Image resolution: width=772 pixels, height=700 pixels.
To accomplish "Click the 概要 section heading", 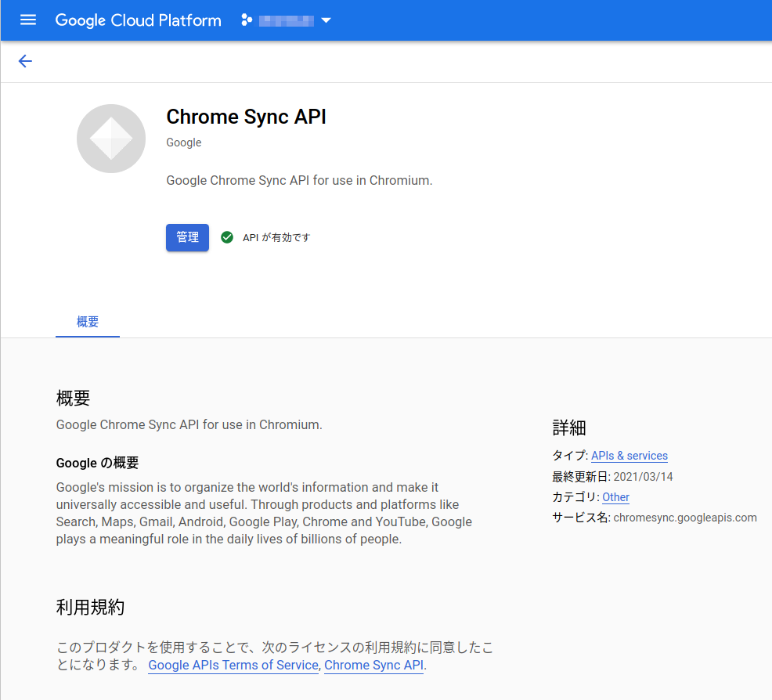I will (73, 398).
